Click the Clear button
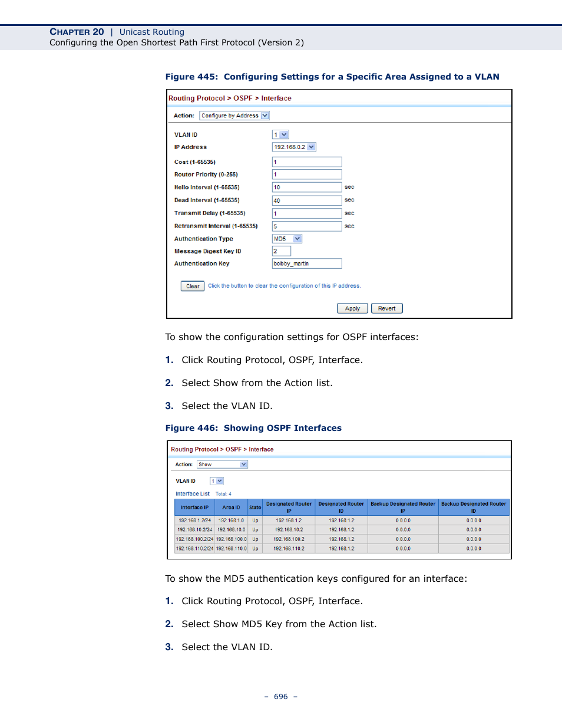Image resolution: width=562 pixels, height=728 pixels. pyautogui.click(x=193, y=286)
